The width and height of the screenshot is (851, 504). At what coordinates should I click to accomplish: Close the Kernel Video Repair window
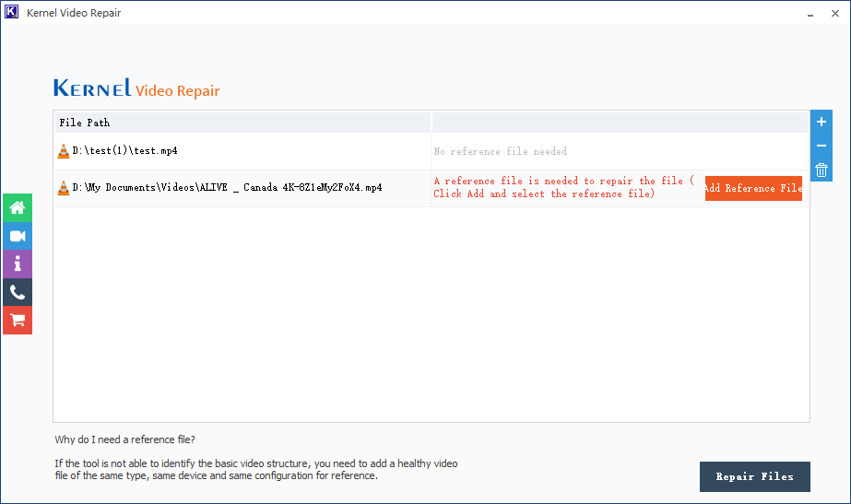[835, 14]
